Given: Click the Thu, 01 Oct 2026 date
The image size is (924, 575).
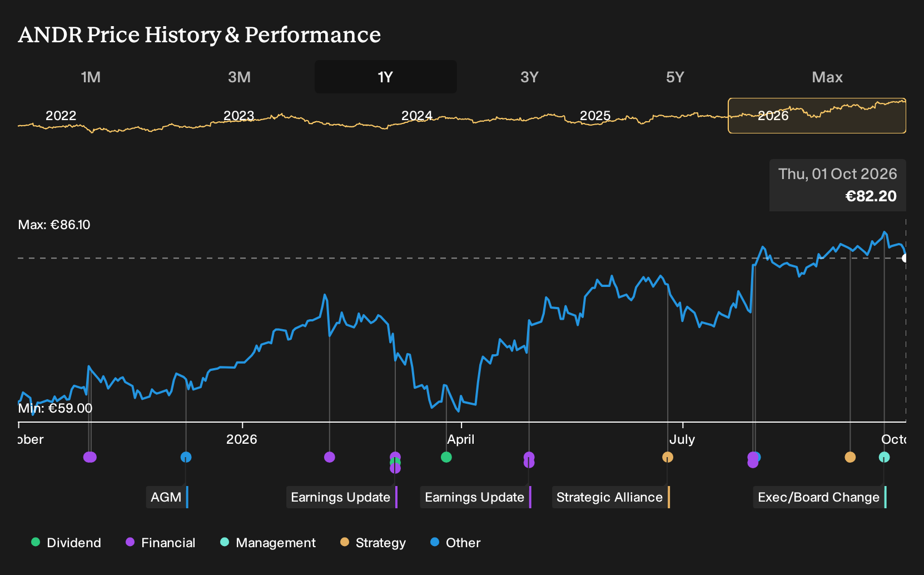Looking at the screenshot, I should (837, 174).
